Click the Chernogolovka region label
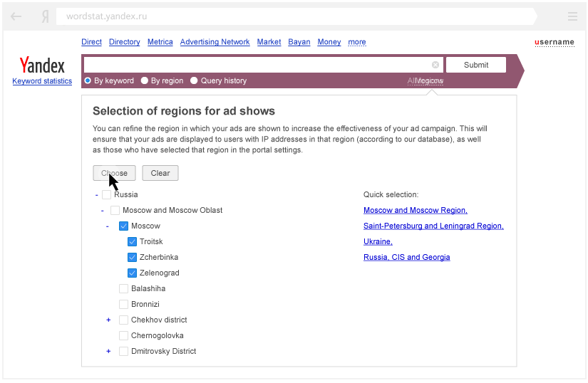Screen dimensions: 588x383 pyautogui.click(x=157, y=336)
